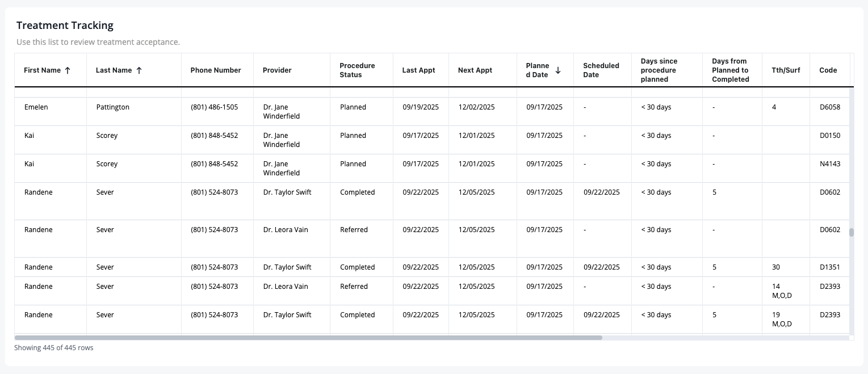Click Days since procedure planned header
868x374 pixels.
coord(659,70)
